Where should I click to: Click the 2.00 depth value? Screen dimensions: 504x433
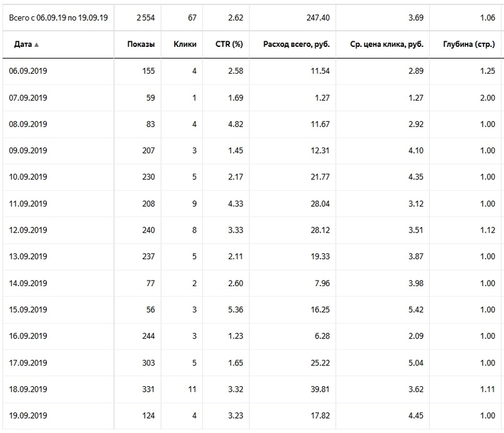click(x=488, y=98)
